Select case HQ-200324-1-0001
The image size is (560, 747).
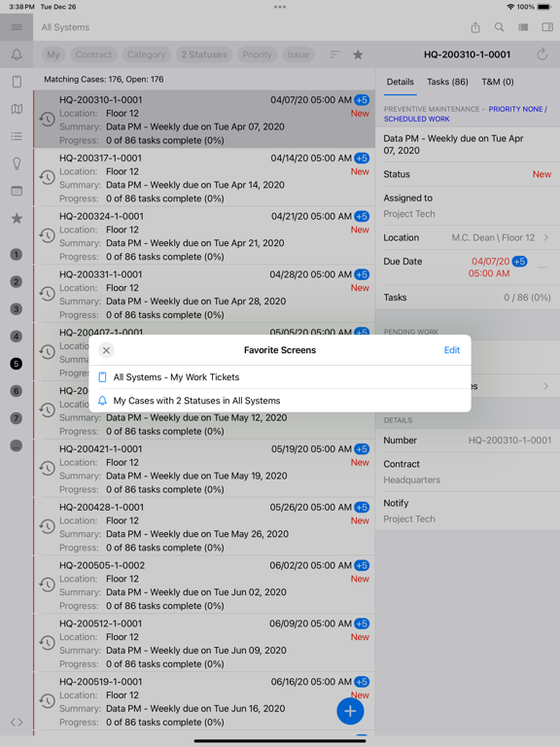204,235
